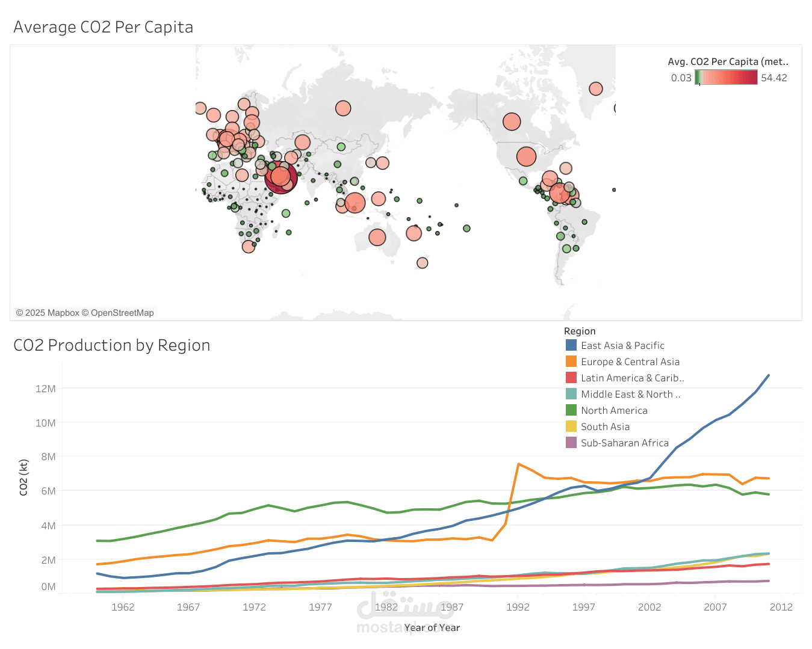
Task: Click the 1992 x-axis label
Action: [518, 607]
